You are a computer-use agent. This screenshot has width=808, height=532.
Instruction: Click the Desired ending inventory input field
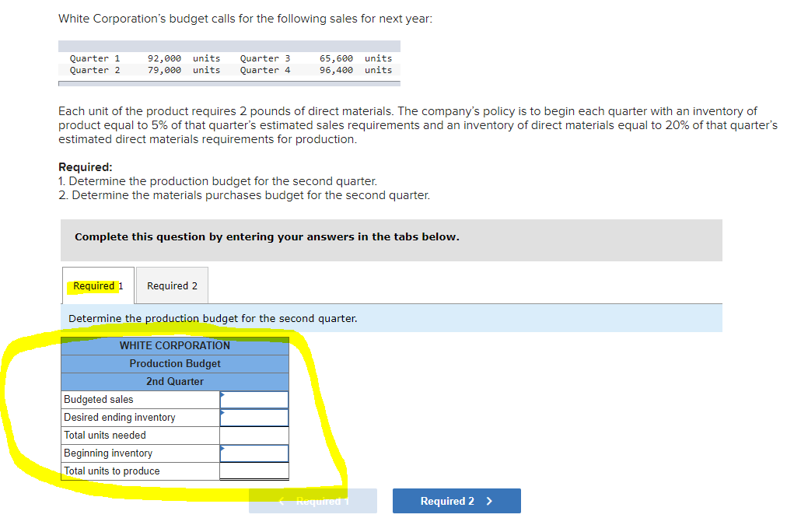(254, 417)
